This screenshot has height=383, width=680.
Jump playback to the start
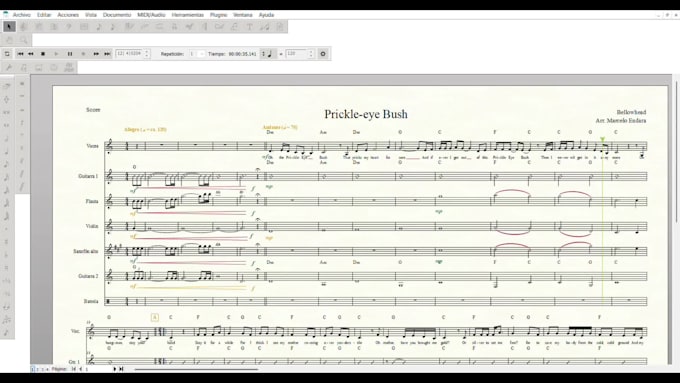(20, 54)
